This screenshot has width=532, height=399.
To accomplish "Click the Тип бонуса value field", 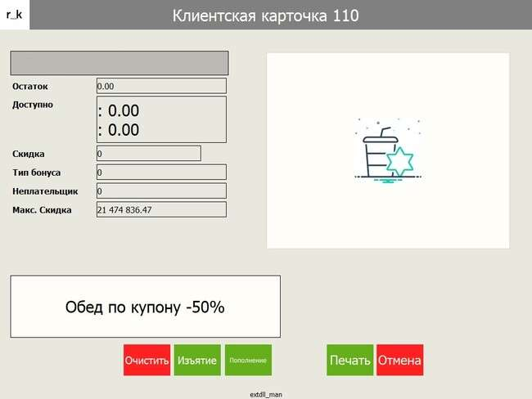I will 160,173.
